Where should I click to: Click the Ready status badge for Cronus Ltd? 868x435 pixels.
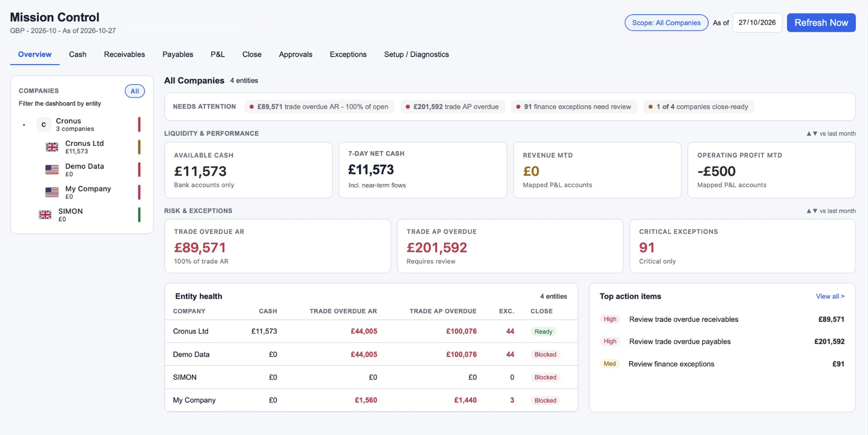[x=543, y=331]
